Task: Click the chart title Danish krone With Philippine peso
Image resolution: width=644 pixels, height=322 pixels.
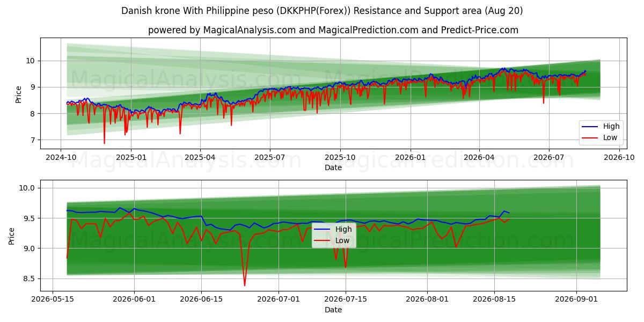Action: click(x=322, y=11)
